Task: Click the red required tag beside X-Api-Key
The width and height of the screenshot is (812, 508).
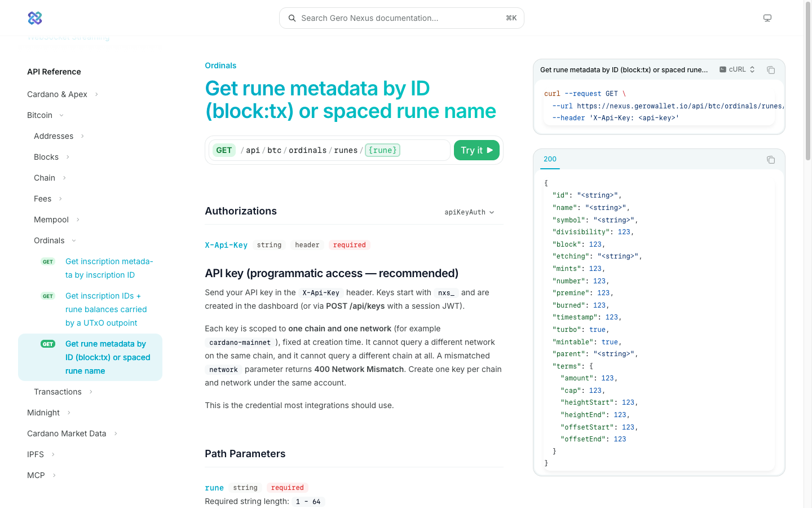Action: pyautogui.click(x=349, y=245)
